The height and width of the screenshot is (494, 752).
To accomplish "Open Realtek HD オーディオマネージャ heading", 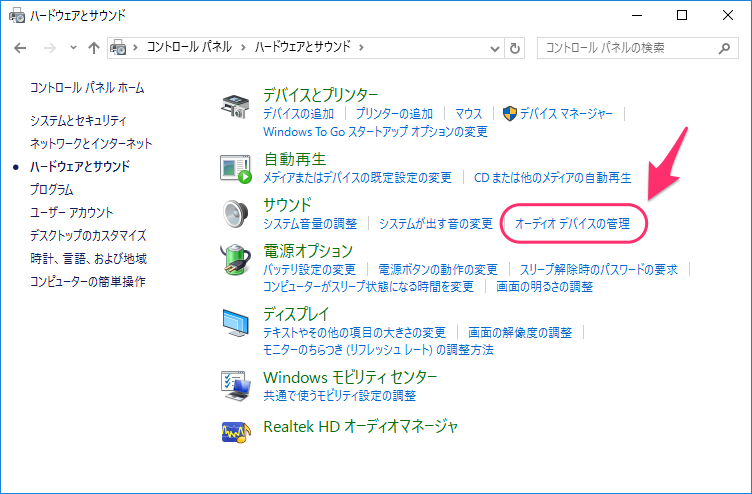I will click(361, 426).
